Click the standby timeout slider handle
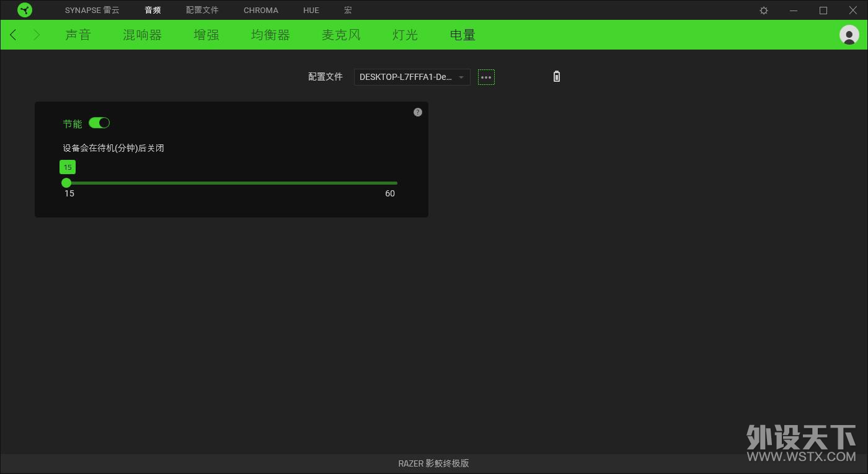The height and width of the screenshot is (474, 868). [66, 183]
